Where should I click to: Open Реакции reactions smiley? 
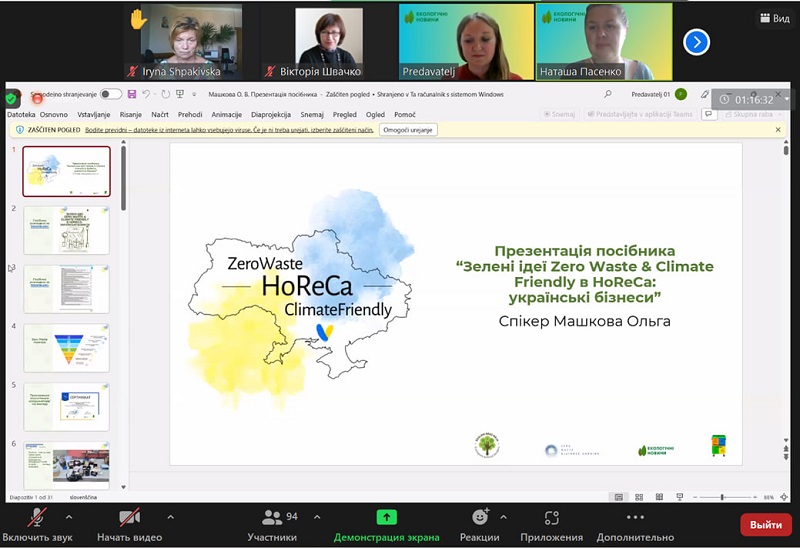coord(480,526)
